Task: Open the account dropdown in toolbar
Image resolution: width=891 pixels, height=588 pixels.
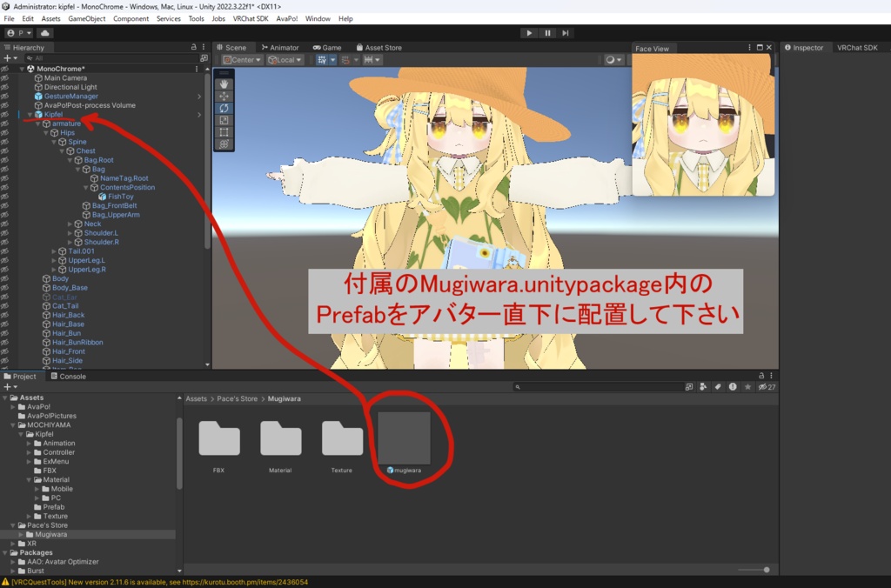Action: 19,33
